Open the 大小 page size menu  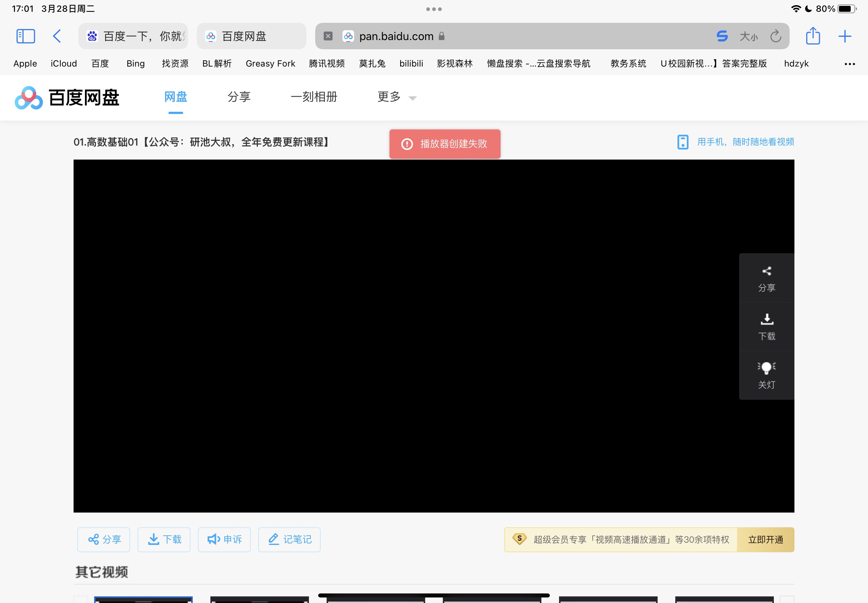tap(748, 36)
